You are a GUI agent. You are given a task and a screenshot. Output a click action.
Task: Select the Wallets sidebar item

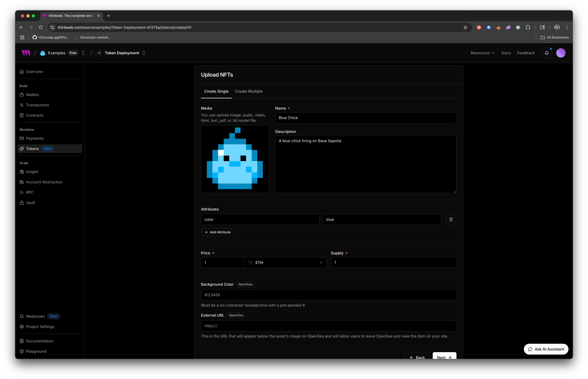33,95
